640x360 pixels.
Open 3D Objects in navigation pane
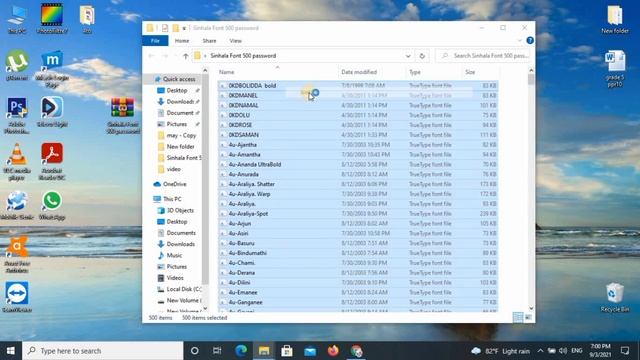180,210
